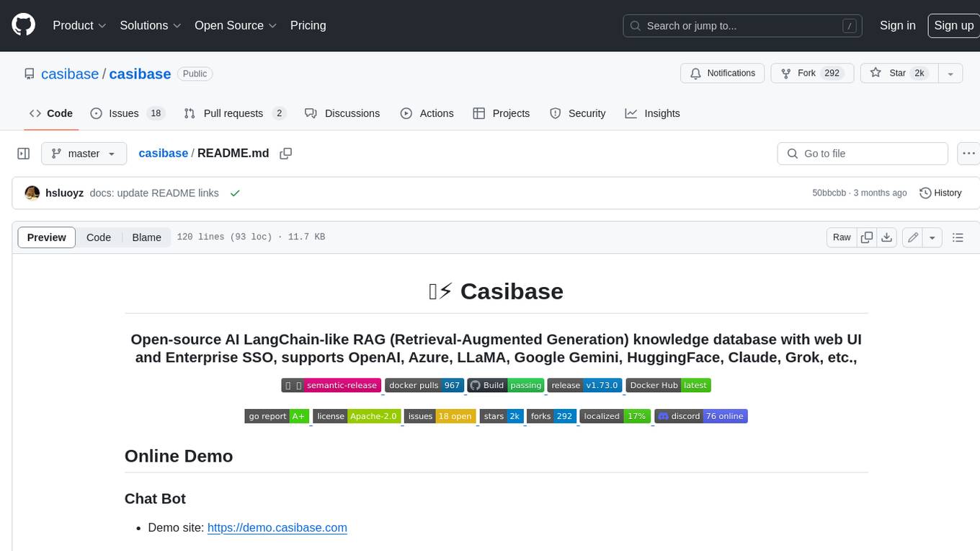Focus the Search or jump to field
980x551 pixels.
click(x=744, y=25)
